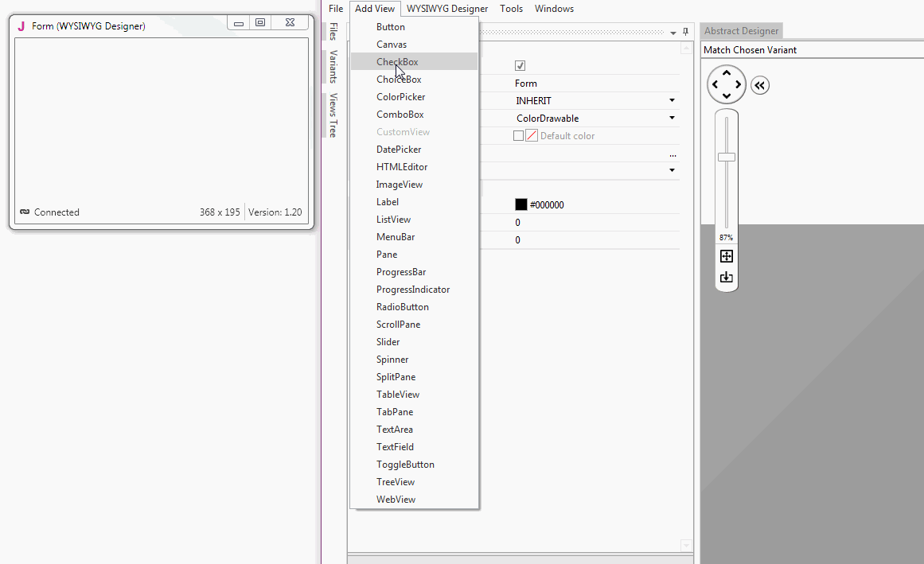Screen dimensions: 924x564
Task: Open the Tools menu
Action: [x=511, y=9]
